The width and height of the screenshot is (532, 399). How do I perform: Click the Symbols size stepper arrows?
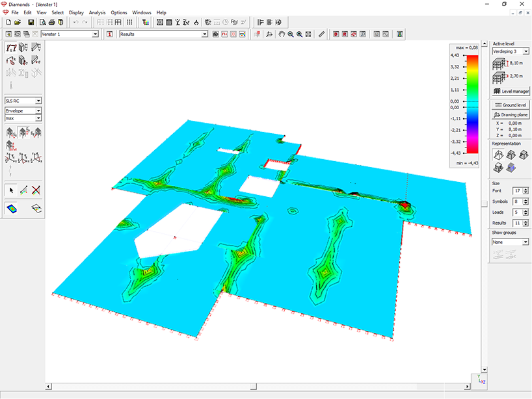click(526, 201)
